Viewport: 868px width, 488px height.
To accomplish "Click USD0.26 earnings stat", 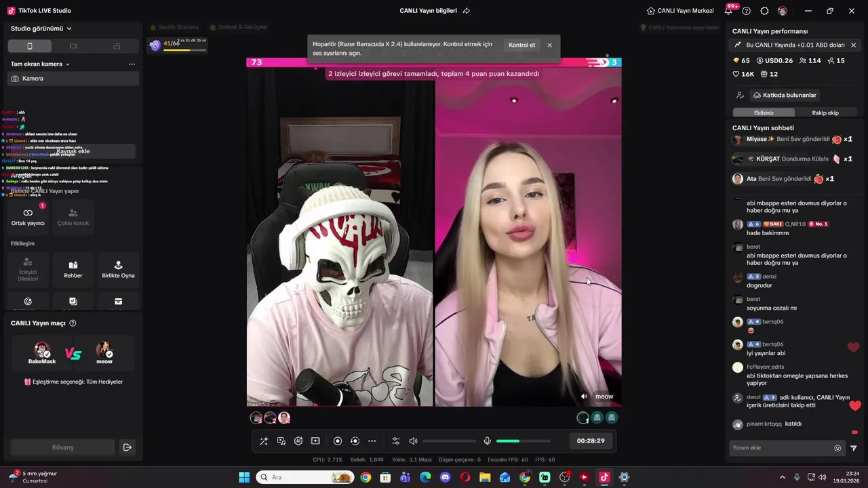I will [774, 60].
